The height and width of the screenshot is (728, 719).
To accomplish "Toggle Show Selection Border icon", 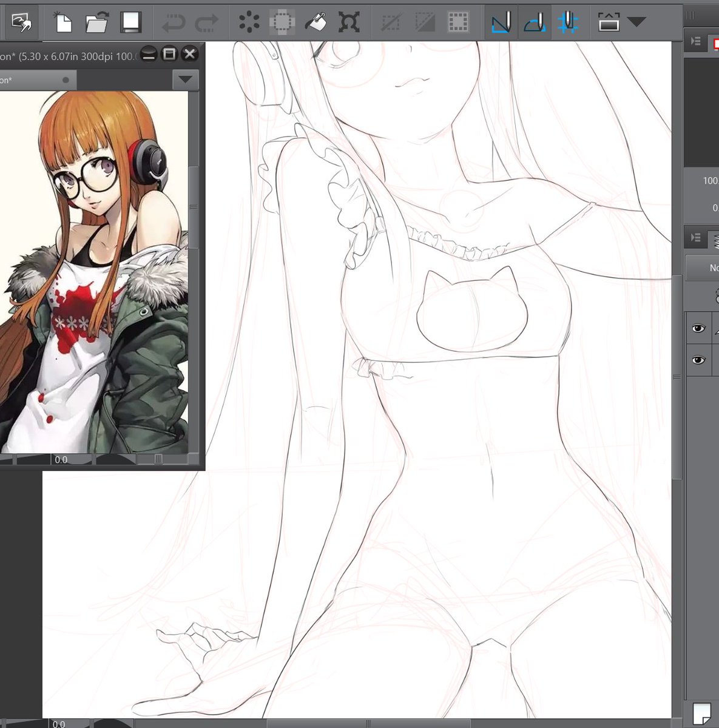I will click(458, 23).
